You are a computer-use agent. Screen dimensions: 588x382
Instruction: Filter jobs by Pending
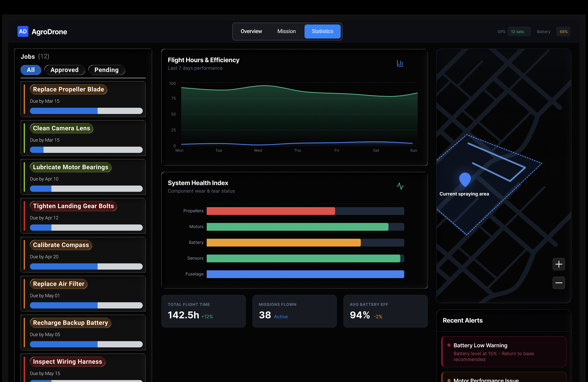(107, 70)
